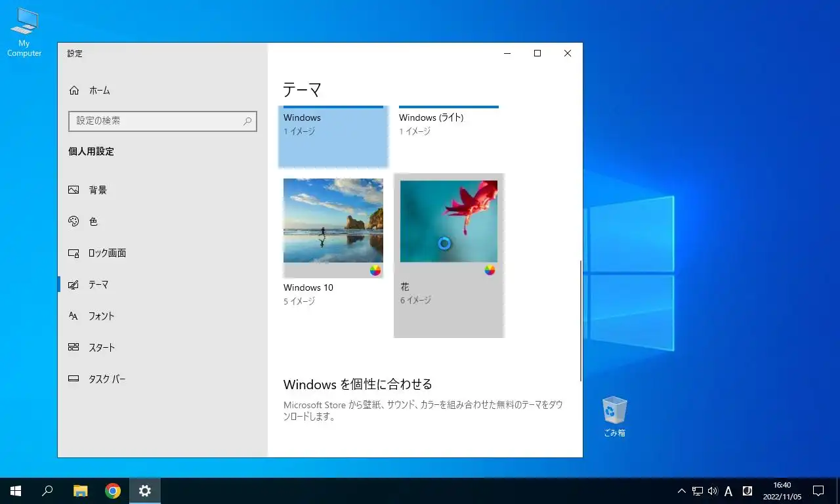840x504 pixels.
Task: Open the volume speaker tray icon
Action: [713, 491]
